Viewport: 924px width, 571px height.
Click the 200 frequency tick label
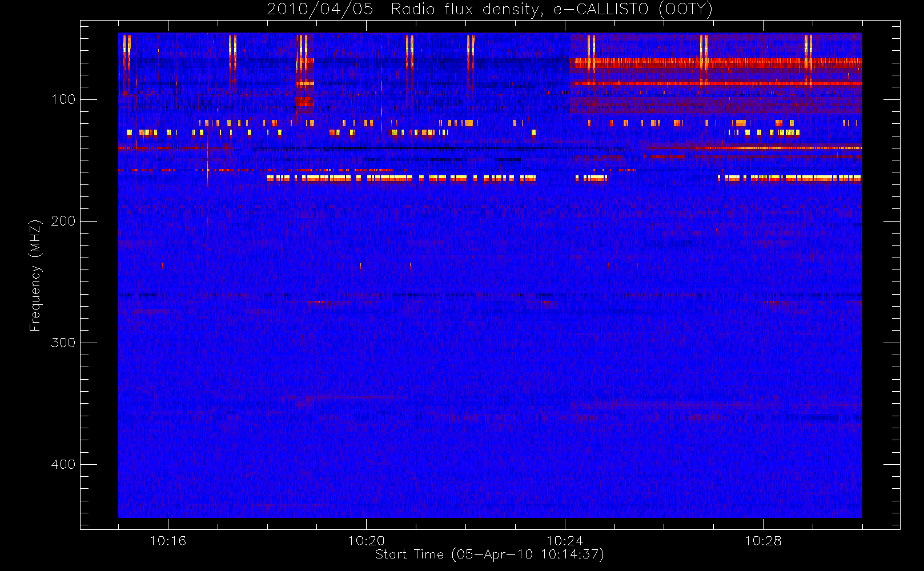[63, 221]
